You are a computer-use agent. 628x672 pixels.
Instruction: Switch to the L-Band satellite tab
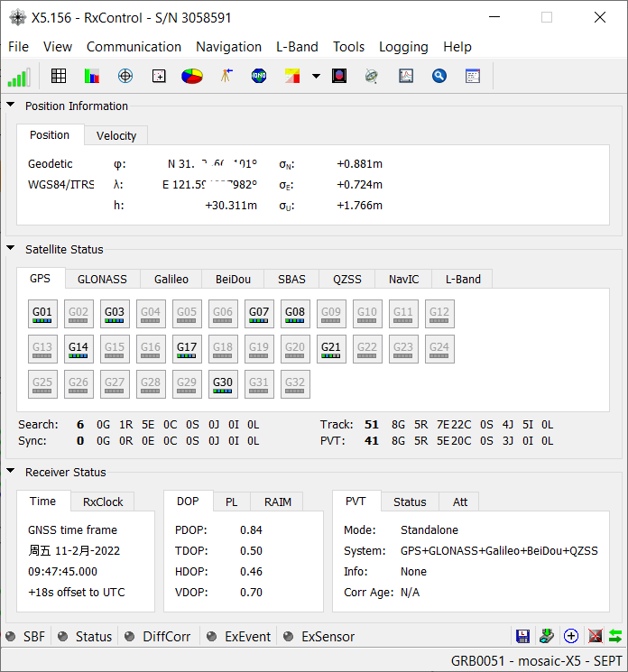pos(463,280)
